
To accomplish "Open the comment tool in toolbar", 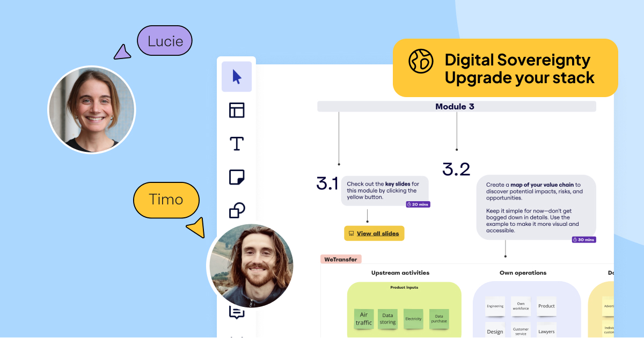I will pyautogui.click(x=237, y=312).
